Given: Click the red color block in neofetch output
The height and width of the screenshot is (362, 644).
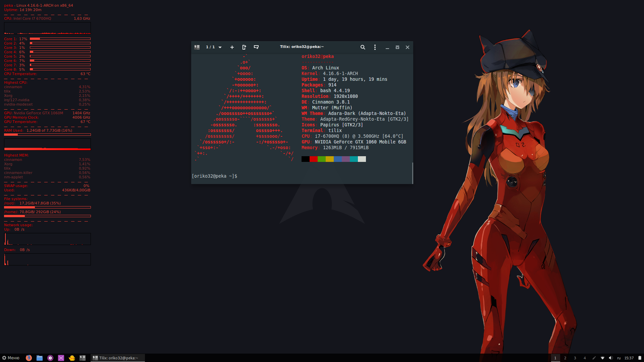Looking at the screenshot, I should 314,159.
